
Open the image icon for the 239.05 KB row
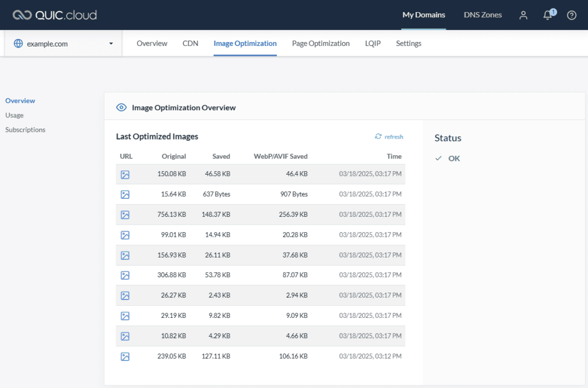(x=125, y=356)
